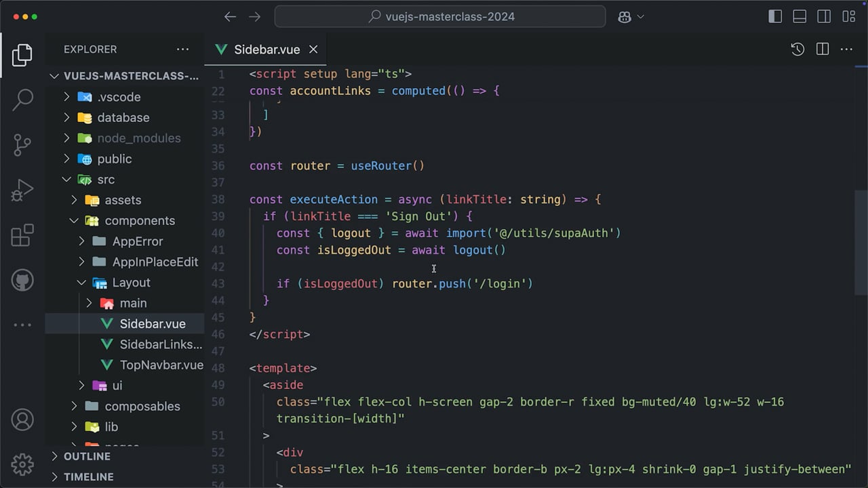The image size is (868, 488).
Task: Open the Copilot dropdown arrow
Action: 641,17
